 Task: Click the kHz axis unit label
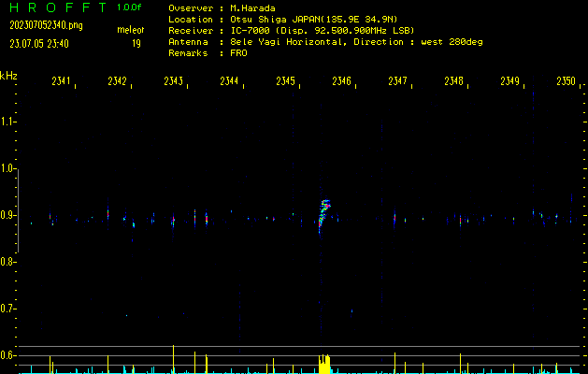click(x=8, y=76)
